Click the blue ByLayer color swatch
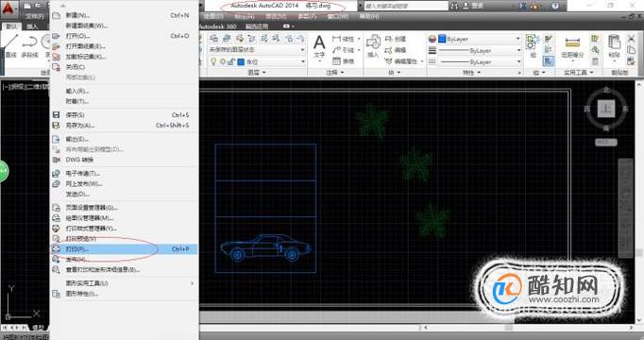The width and height of the screenshot is (644, 340). pyautogui.click(x=442, y=39)
